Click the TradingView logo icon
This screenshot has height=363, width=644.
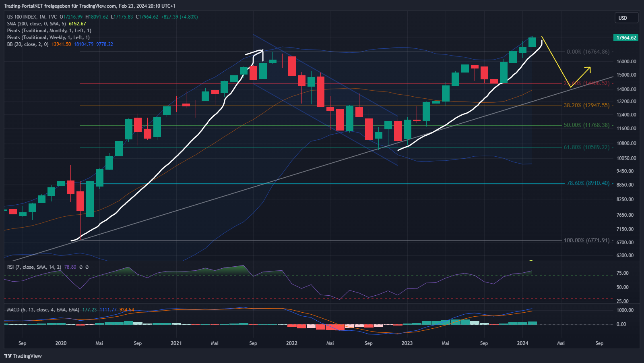(x=8, y=356)
